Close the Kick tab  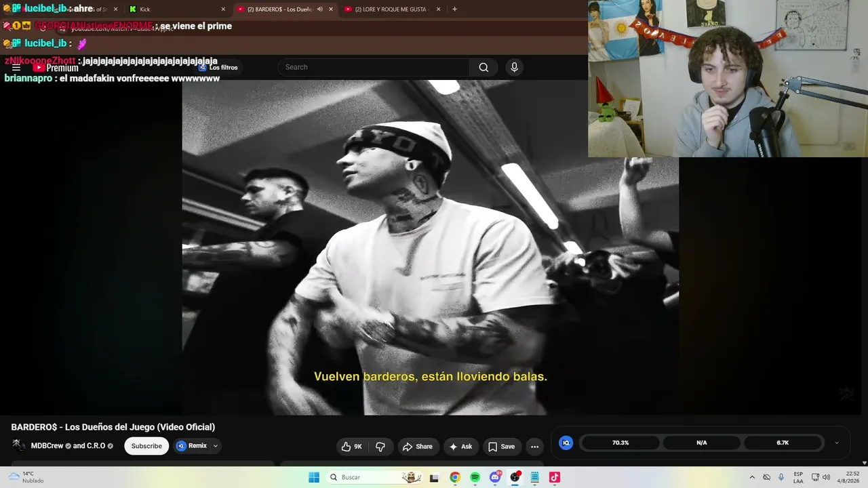[223, 9]
